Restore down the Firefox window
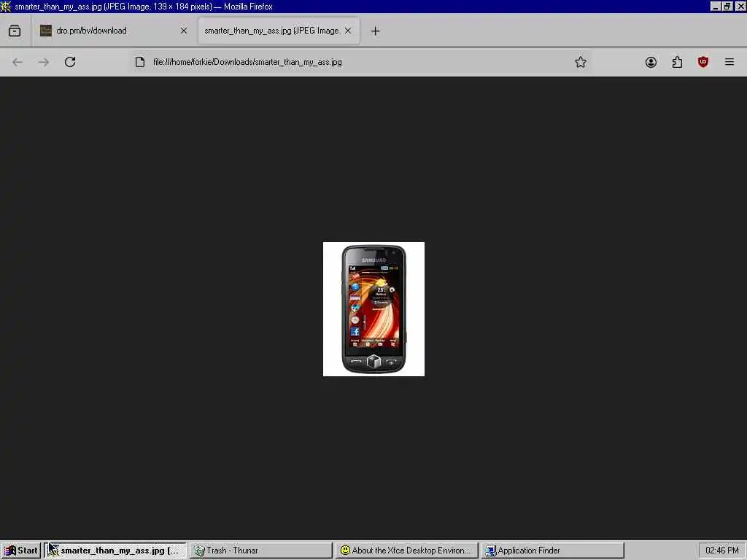 (727, 7)
